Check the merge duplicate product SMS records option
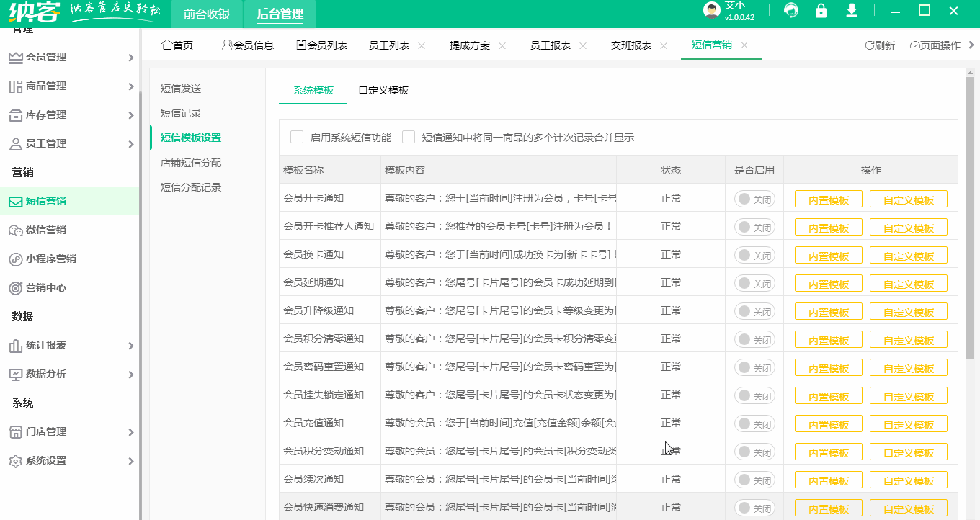The width and height of the screenshot is (980, 520). (x=409, y=136)
